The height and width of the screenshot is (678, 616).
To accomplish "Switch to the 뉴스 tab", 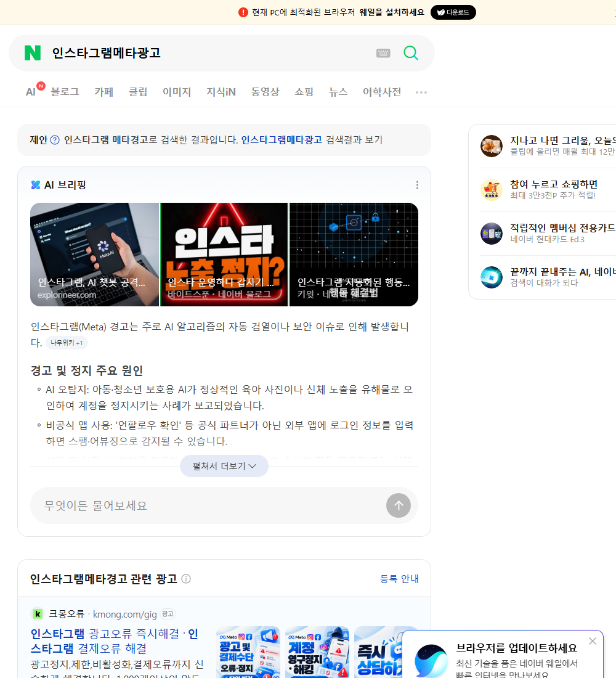I will click(x=338, y=92).
